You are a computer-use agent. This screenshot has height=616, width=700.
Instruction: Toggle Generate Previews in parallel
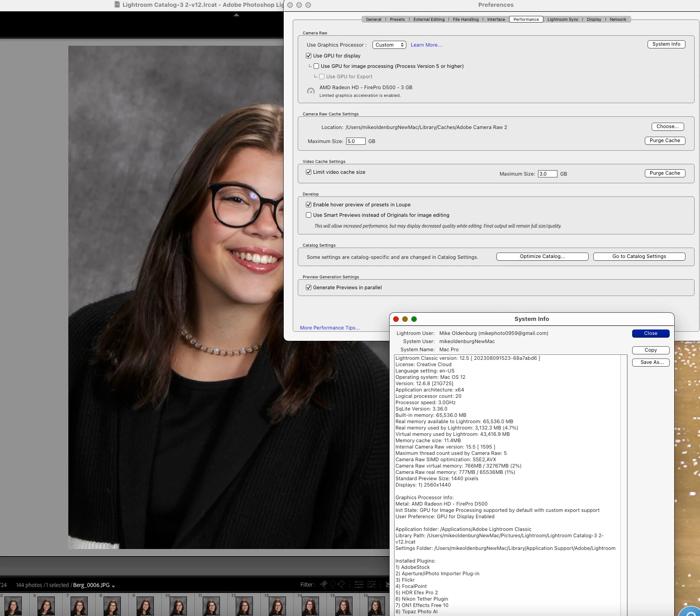(309, 287)
